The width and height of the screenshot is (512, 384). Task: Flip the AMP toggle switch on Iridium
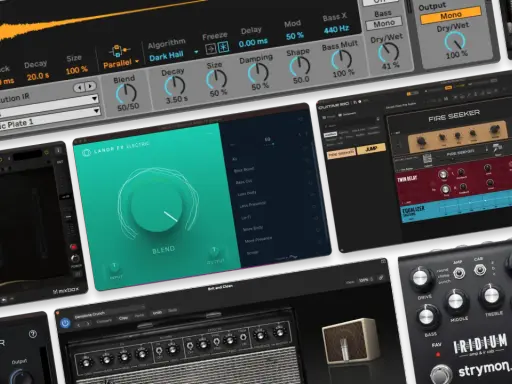tap(459, 273)
